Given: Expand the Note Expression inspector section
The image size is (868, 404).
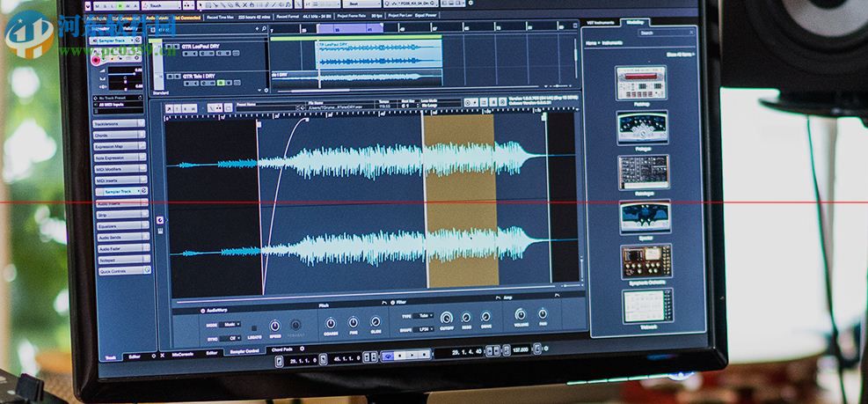Looking at the screenshot, I should pyautogui.click(x=119, y=158).
